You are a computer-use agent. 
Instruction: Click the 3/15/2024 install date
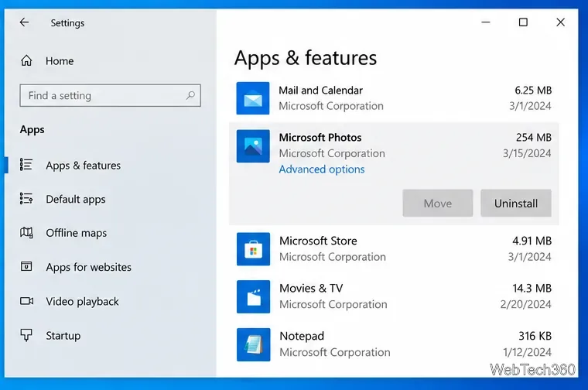click(x=527, y=153)
